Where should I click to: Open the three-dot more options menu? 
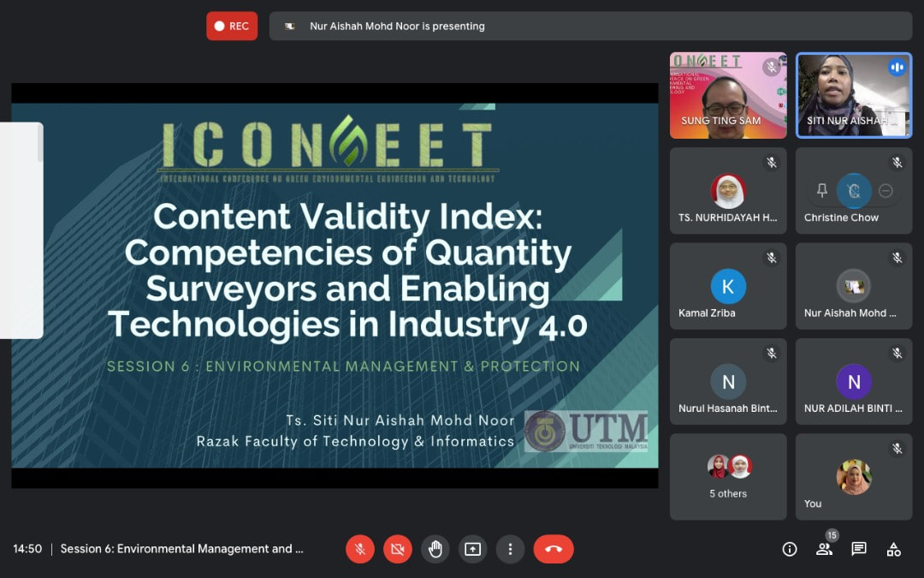[510, 549]
